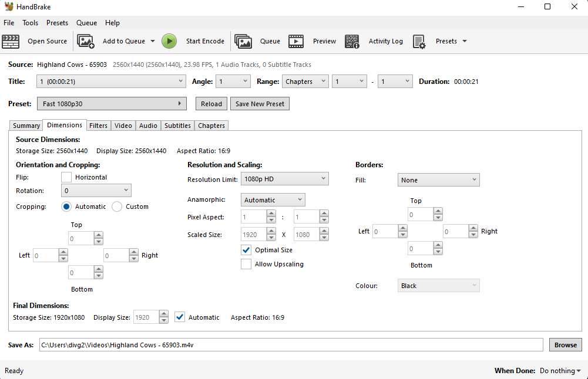Open the start chapter dropdown
This screenshot has height=379, width=588.
point(349,82)
